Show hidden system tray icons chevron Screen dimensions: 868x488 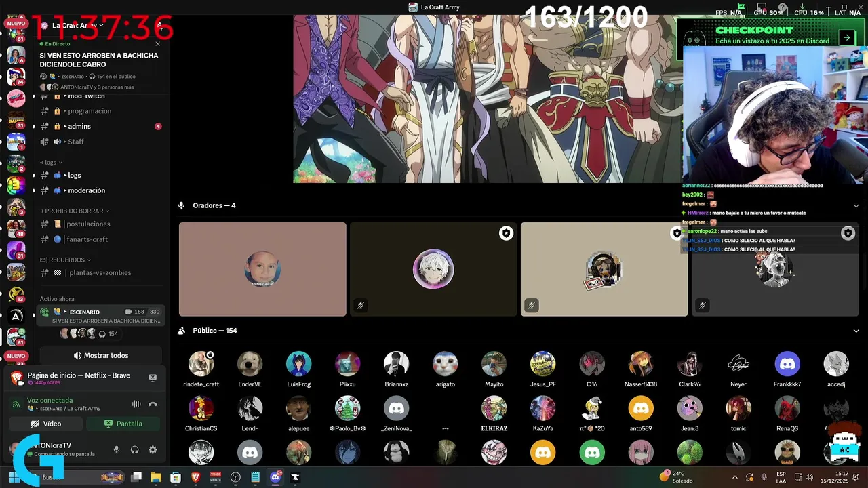pos(734,477)
